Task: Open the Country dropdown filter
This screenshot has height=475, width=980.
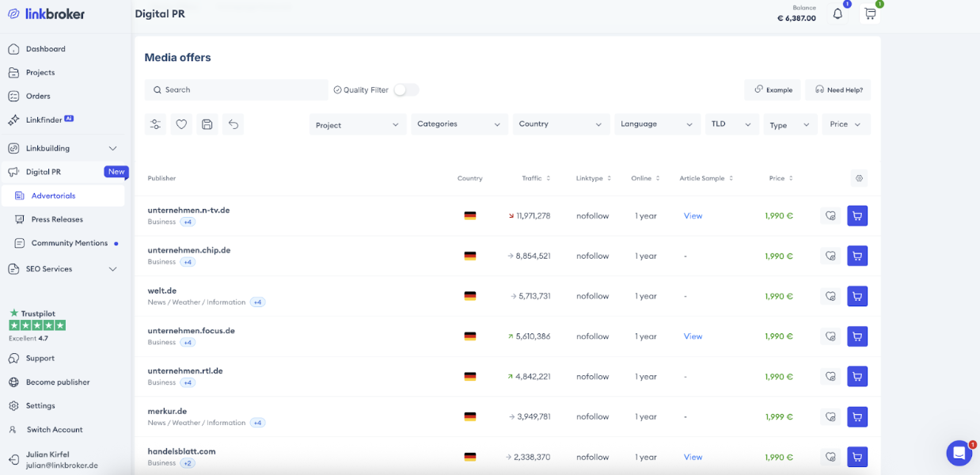Action: click(x=560, y=124)
